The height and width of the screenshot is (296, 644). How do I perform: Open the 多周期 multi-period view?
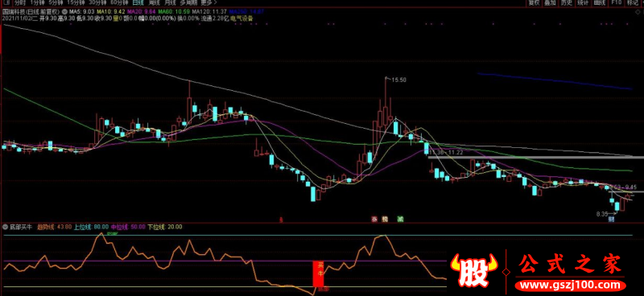tap(188, 3)
